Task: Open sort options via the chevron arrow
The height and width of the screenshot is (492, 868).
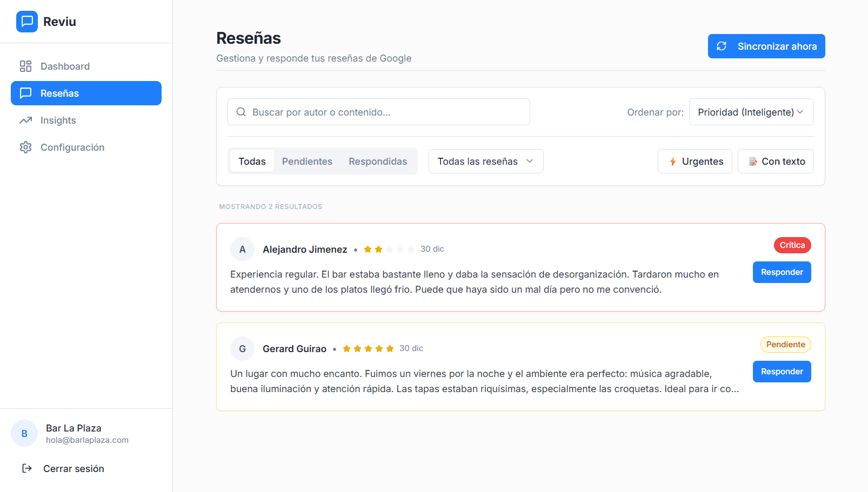Action: [800, 112]
